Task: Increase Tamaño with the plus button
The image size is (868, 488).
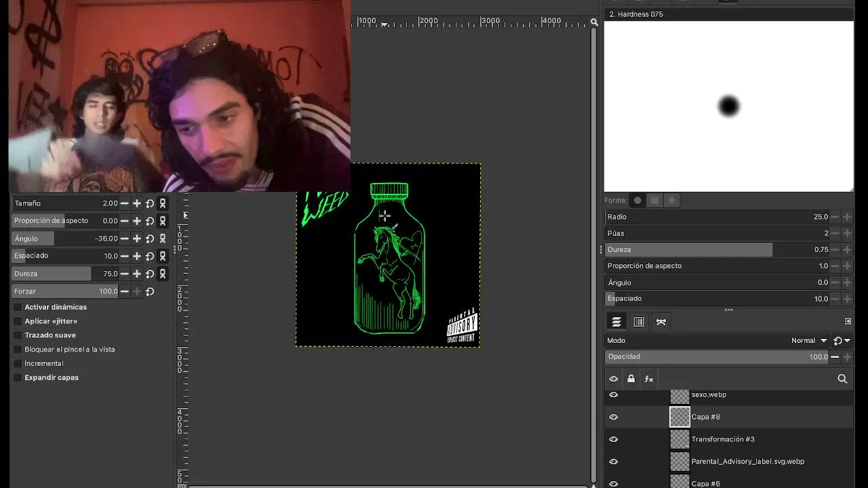Action: (x=137, y=203)
